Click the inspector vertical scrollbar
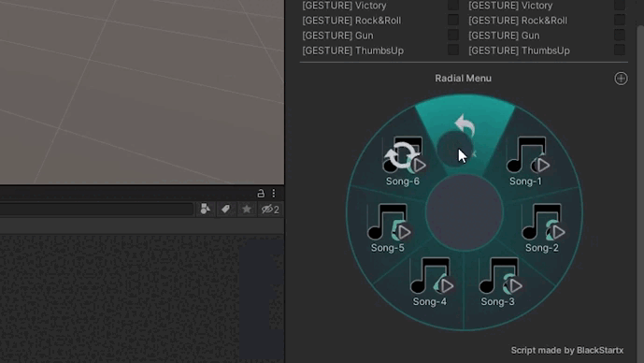Image resolution: width=644 pixels, height=363 pixels. tap(640, 194)
